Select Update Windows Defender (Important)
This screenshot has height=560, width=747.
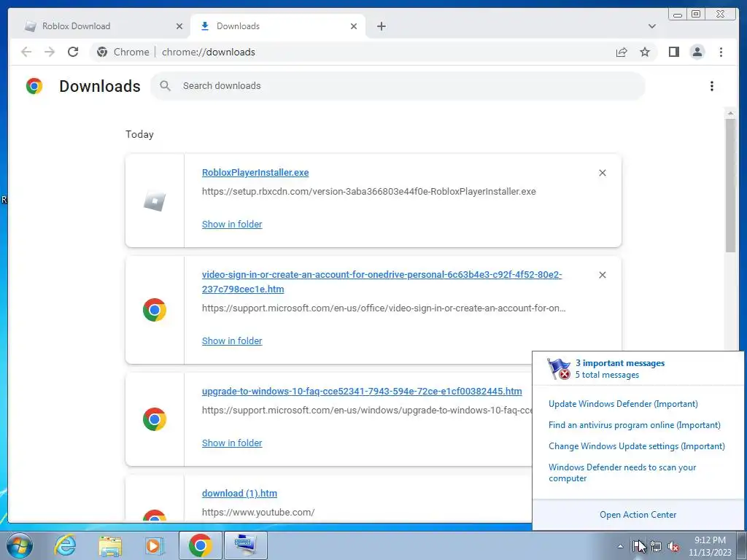623,404
